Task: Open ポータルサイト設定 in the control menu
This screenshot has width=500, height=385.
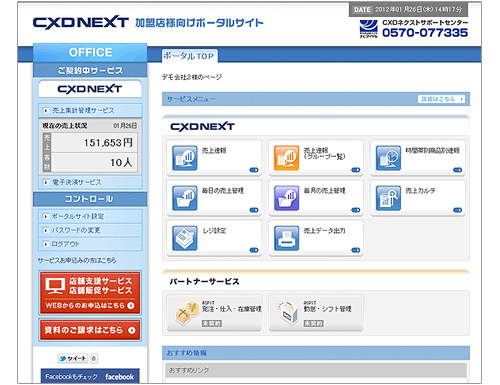Action: (90, 216)
